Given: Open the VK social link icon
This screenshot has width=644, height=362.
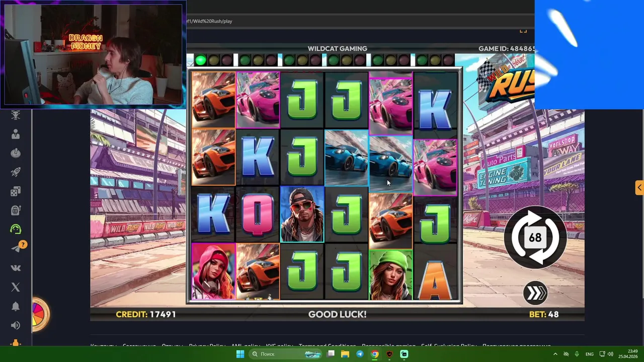Looking at the screenshot, I should pyautogui.click(x=16, y=267).
